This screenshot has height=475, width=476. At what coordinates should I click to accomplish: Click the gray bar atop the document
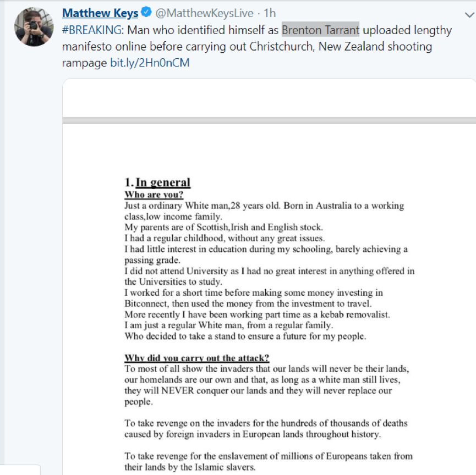tap(270, 120)
